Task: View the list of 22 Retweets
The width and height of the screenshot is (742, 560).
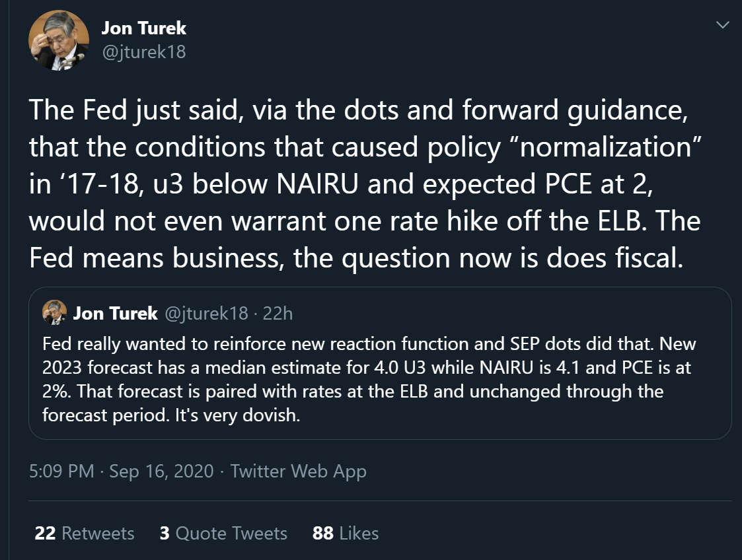Action: coord(84,533)
